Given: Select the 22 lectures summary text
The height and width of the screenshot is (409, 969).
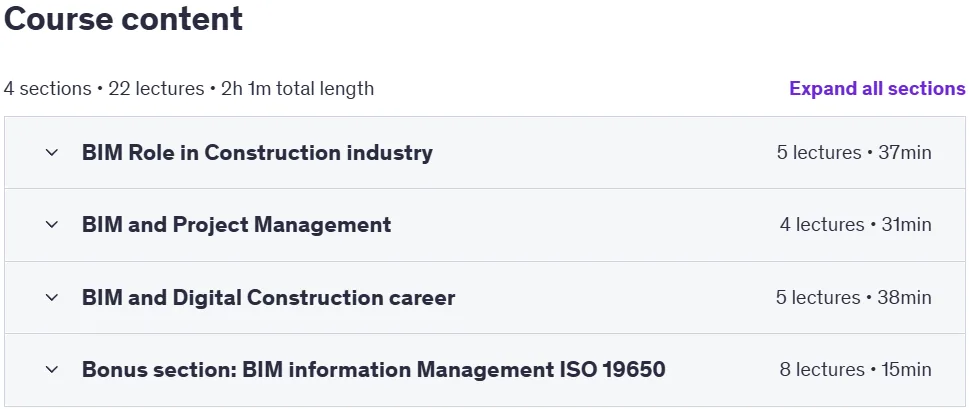Looking at the screenshot, I should pyautogui.click(x=156, y=88).
